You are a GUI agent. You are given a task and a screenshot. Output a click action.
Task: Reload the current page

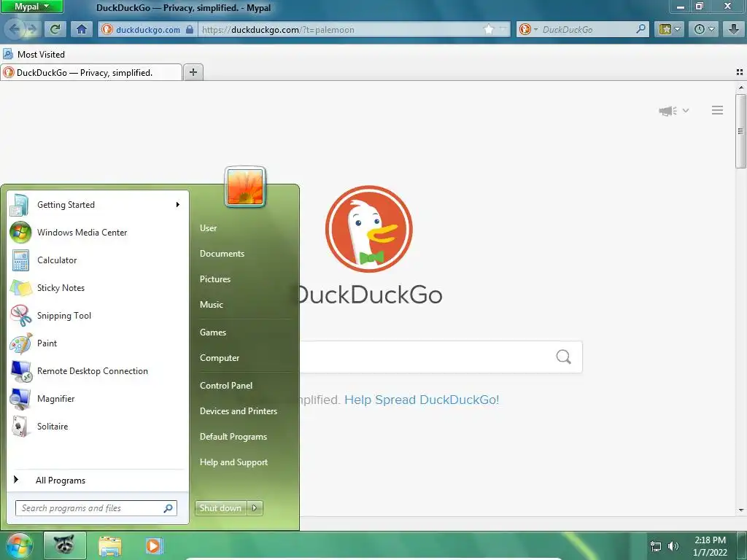55,29
